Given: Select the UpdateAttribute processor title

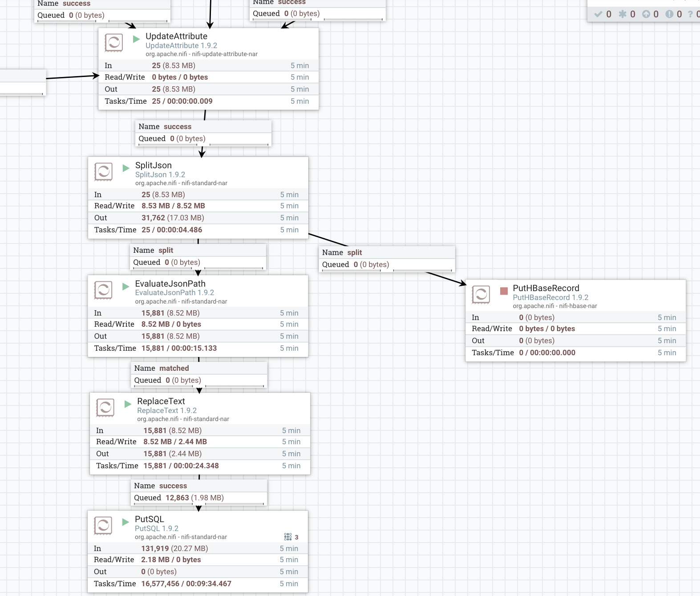Looking at the screenshot, I should [x=176, y=36].
